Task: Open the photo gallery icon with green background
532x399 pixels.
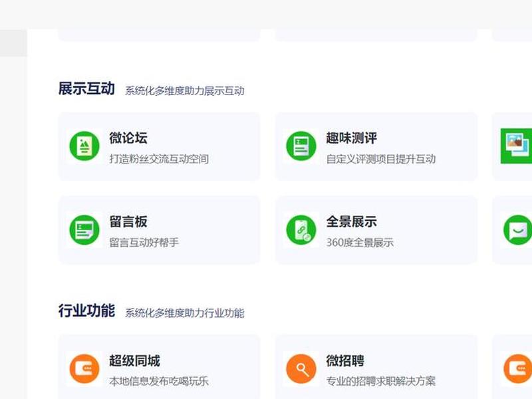Action: 517,146
